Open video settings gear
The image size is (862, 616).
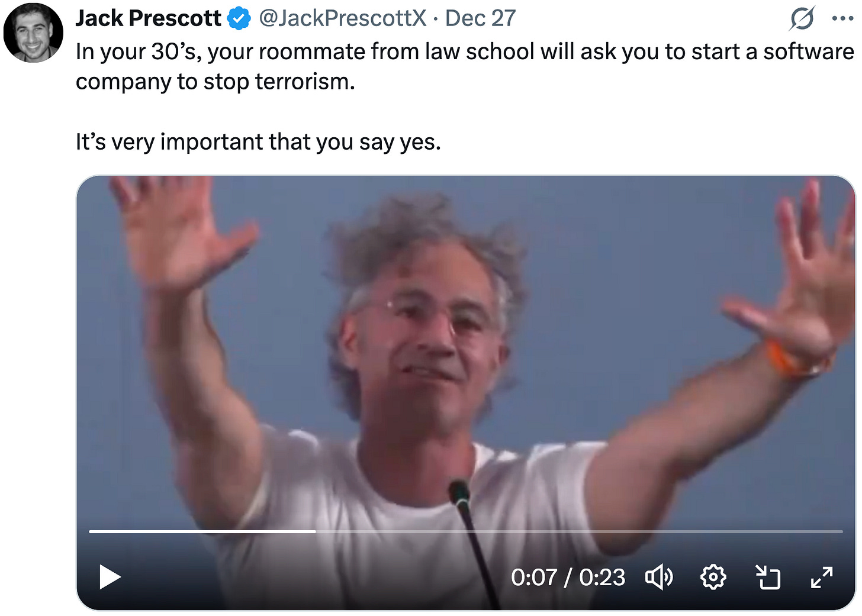point(713,577)
